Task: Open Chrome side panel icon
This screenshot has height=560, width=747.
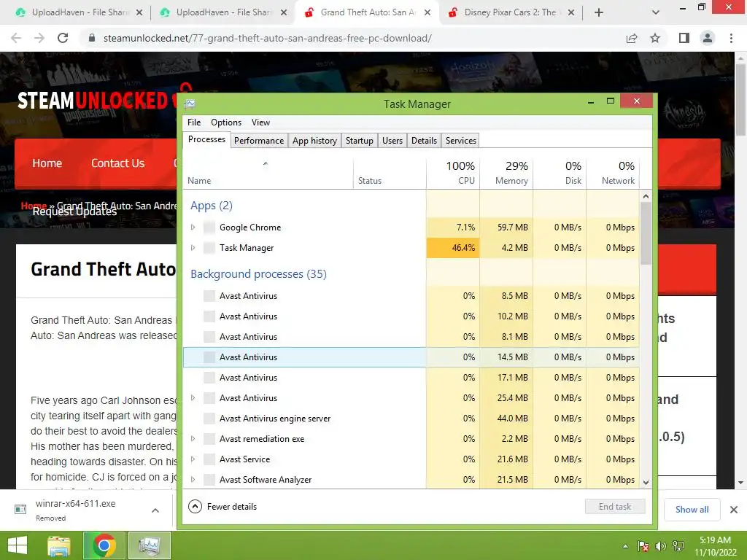Action: tap(684, 38)
